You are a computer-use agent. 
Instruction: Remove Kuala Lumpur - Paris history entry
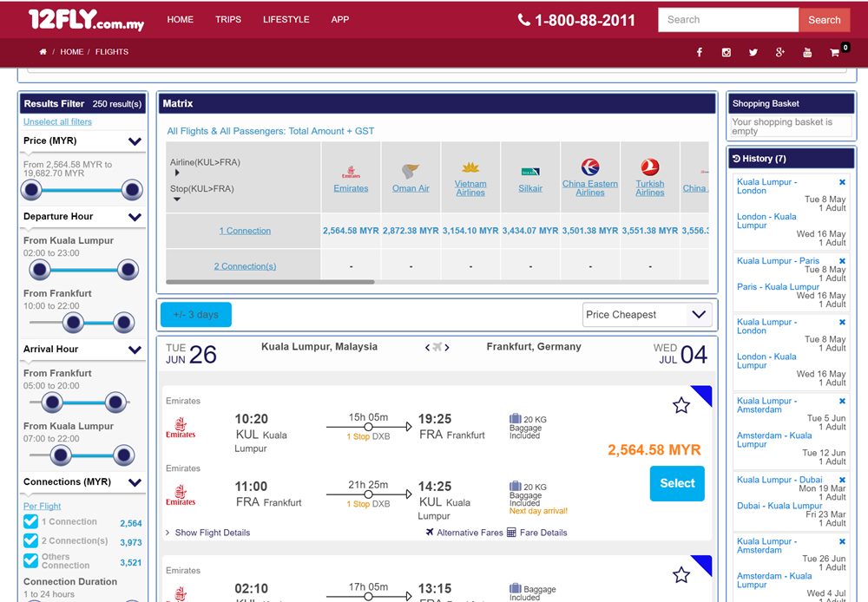pyautogui.click(x=842, y=260)
